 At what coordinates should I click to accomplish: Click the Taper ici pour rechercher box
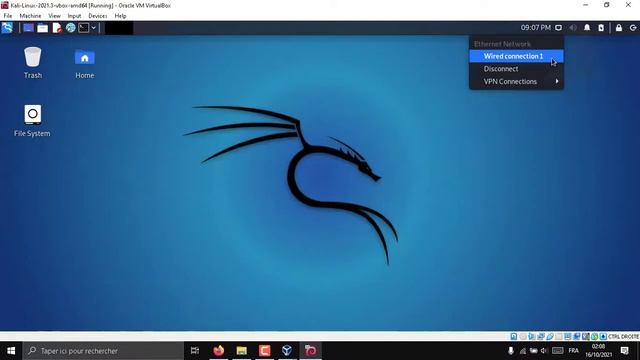click(103, 351)
